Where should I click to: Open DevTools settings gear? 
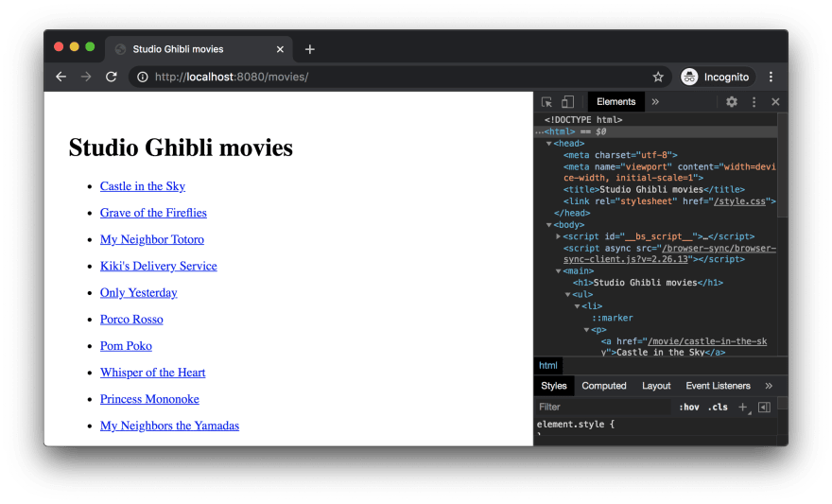(732, 102)
